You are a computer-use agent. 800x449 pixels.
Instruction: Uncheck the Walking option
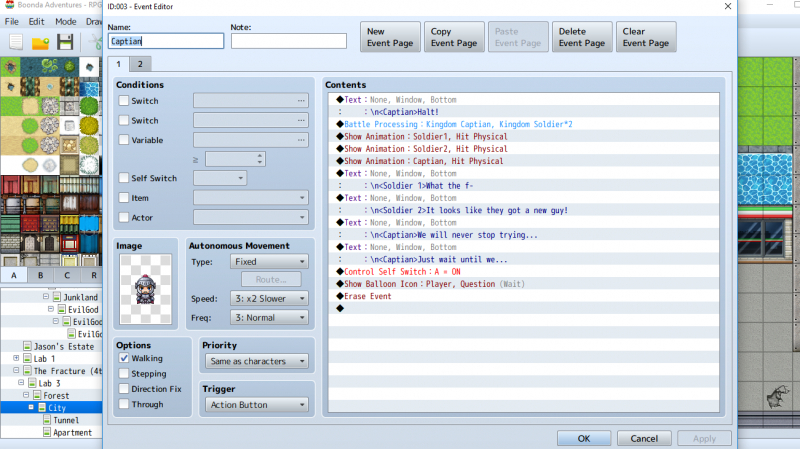tap(123, 358)
